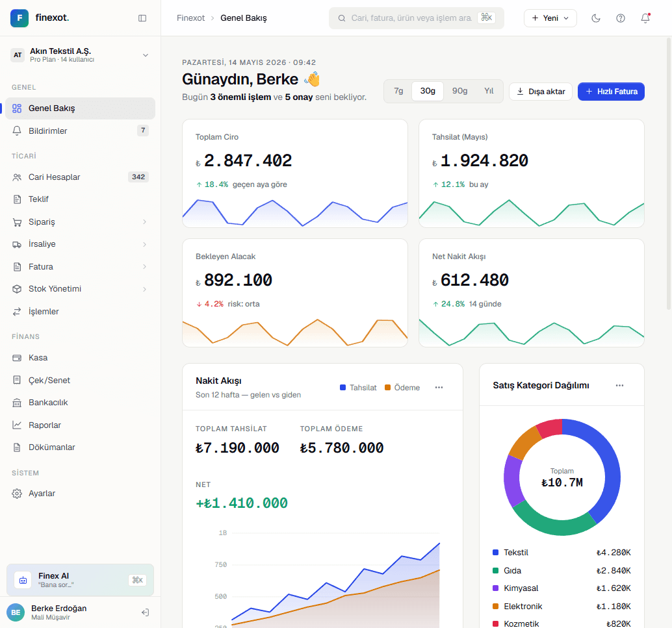Expand the Fatura submenu chevron
Screen dimensions: 672x628
coord(144,266)
